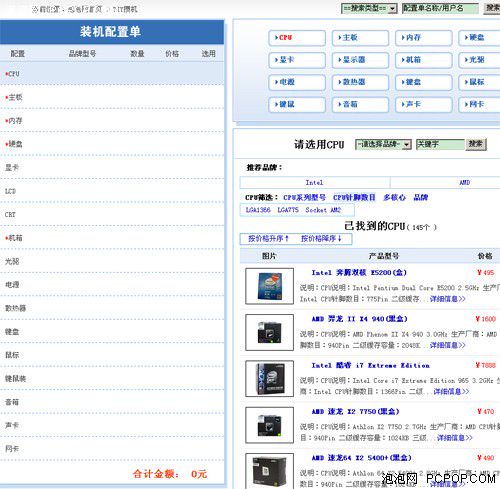The height and width of the screenshot is (489, 500).
Task: Select the Intel recommended brand tab
Action: tap(315, 183)
